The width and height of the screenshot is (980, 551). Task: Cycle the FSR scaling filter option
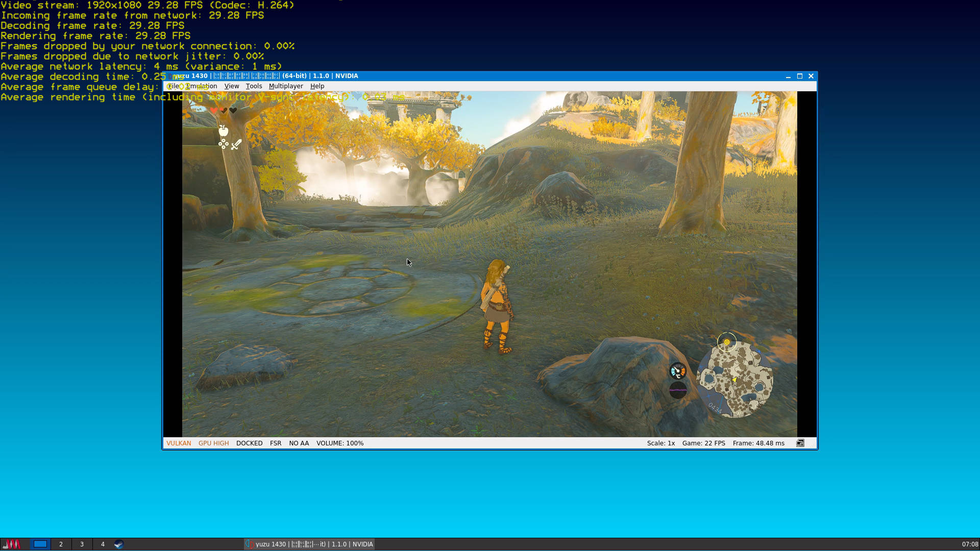click(275, 443)
